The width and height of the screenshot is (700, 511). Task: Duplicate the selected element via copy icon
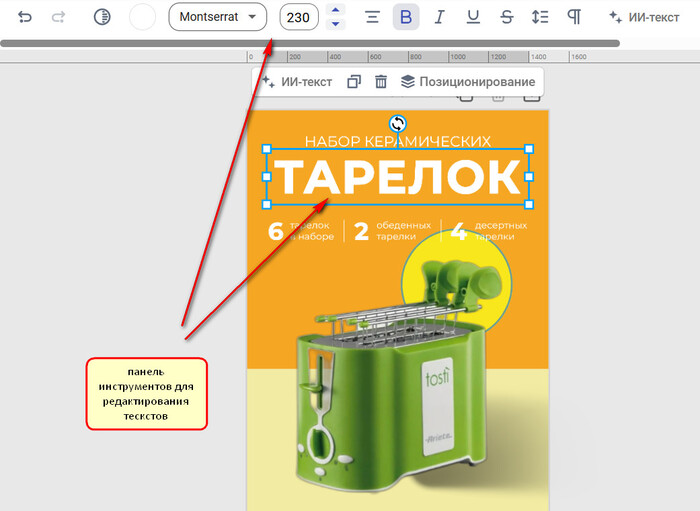point(354,82)
